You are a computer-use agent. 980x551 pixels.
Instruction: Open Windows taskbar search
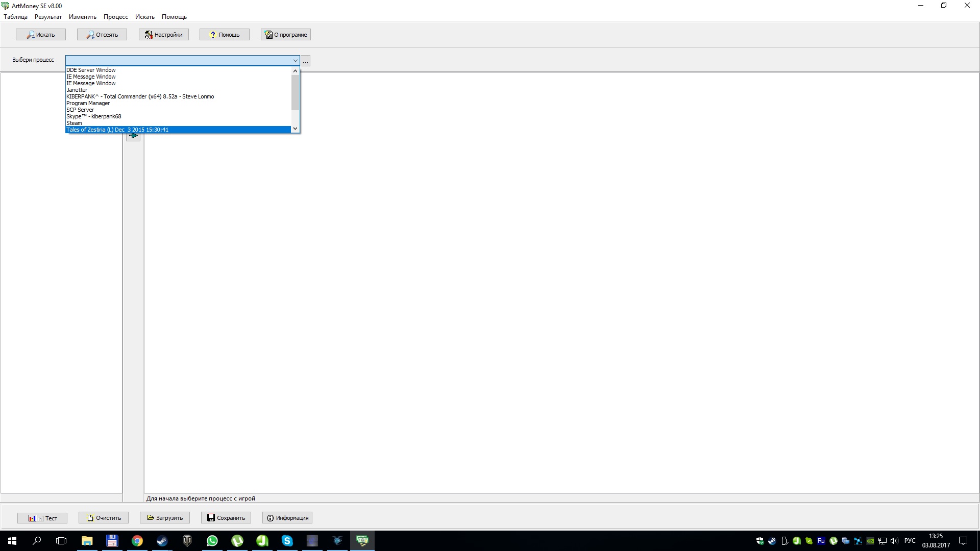(37, 541)
